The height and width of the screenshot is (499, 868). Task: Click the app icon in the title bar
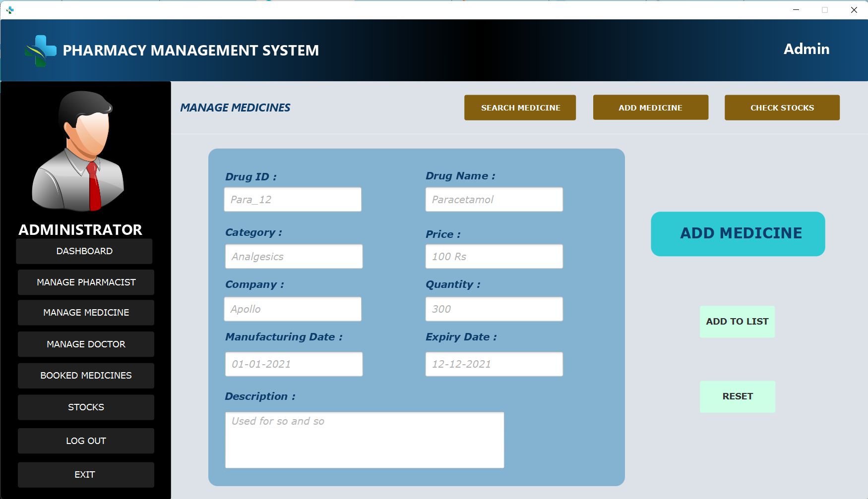point(10,9)
